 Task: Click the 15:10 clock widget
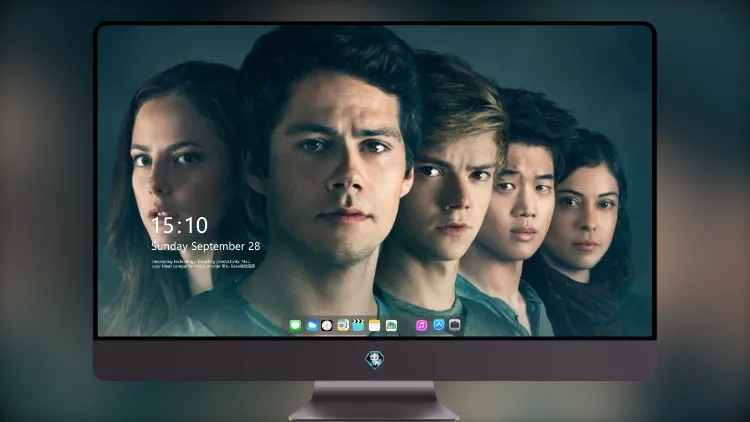pos(179,225)
